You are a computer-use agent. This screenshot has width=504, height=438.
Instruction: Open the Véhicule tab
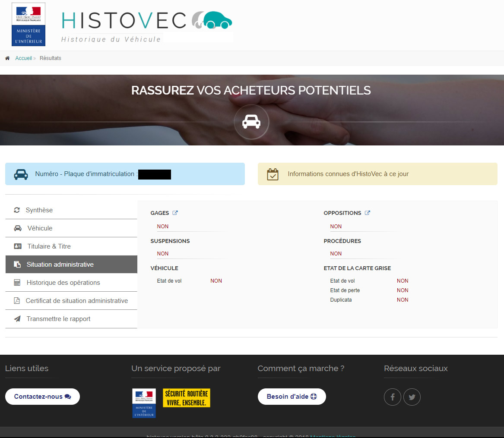click(71, 228)
